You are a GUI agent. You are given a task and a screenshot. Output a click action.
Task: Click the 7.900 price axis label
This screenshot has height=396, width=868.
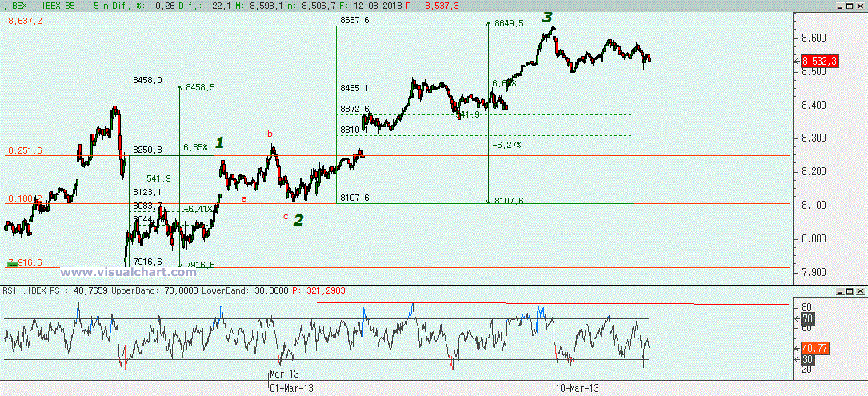point(814,273)
